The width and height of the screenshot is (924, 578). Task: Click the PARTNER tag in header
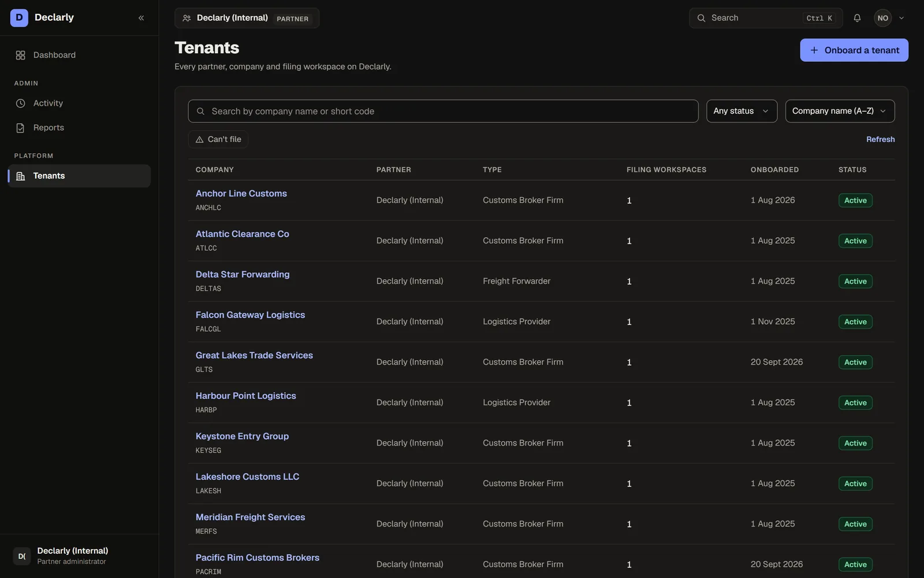pyautogui.click(x=292, y=18)
